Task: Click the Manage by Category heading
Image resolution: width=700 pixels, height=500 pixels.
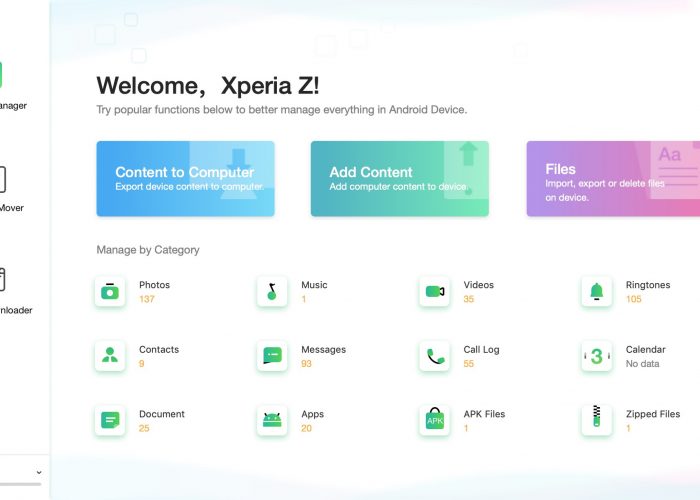Action: (148, 250)
